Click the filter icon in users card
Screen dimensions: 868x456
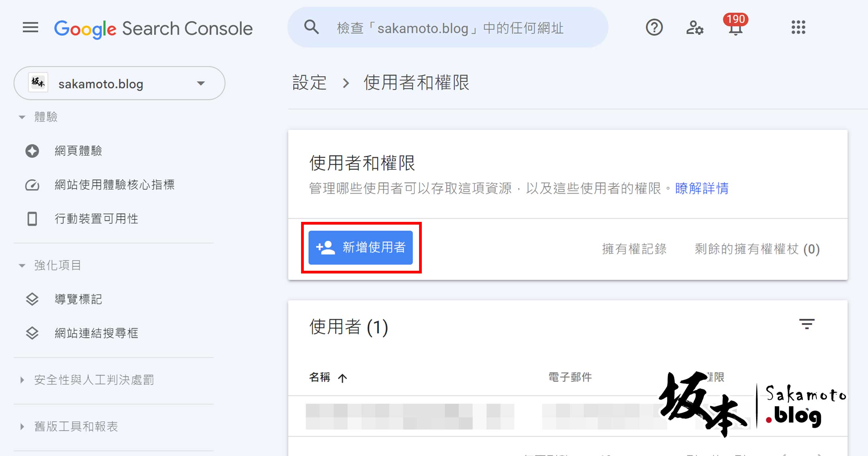(x=807, y=324)
